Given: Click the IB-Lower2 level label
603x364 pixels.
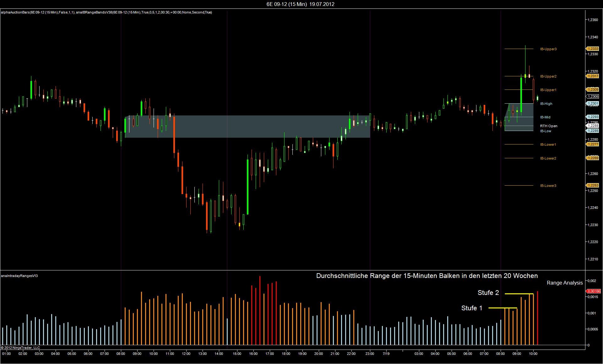Looking at the screenshot, I should click(548, 158).
